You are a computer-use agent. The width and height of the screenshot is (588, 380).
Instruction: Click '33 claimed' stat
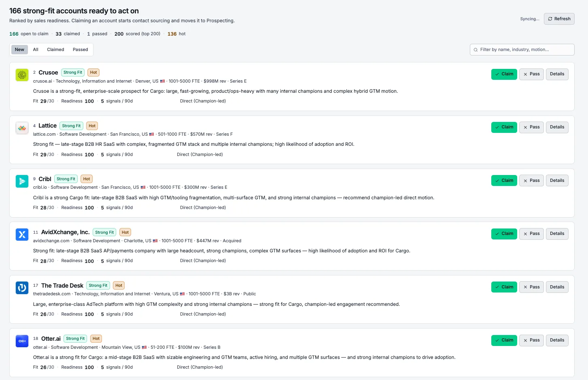click(68, 34)
